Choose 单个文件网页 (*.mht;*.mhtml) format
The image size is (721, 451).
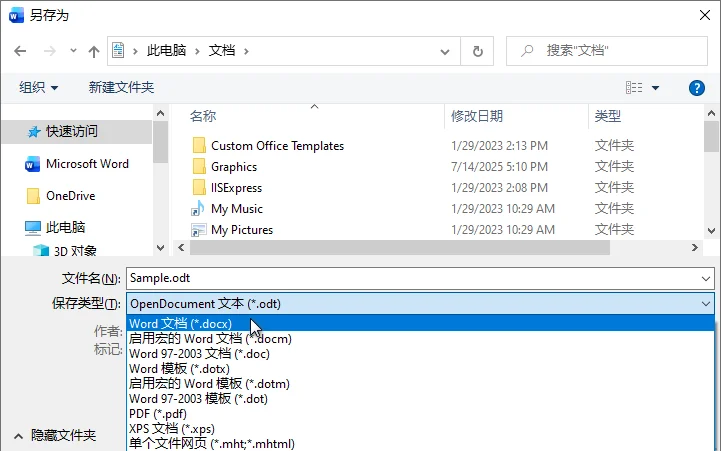[x=420, y=444]
